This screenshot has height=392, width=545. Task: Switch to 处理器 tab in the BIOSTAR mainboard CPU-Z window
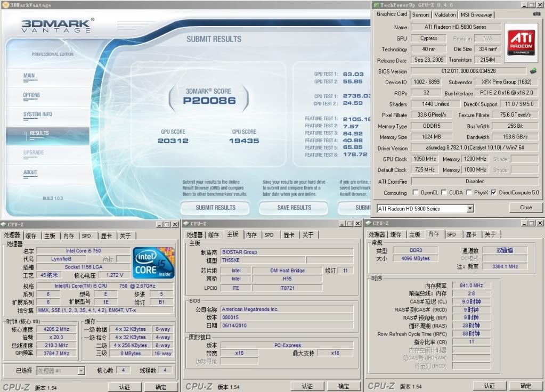194,235
